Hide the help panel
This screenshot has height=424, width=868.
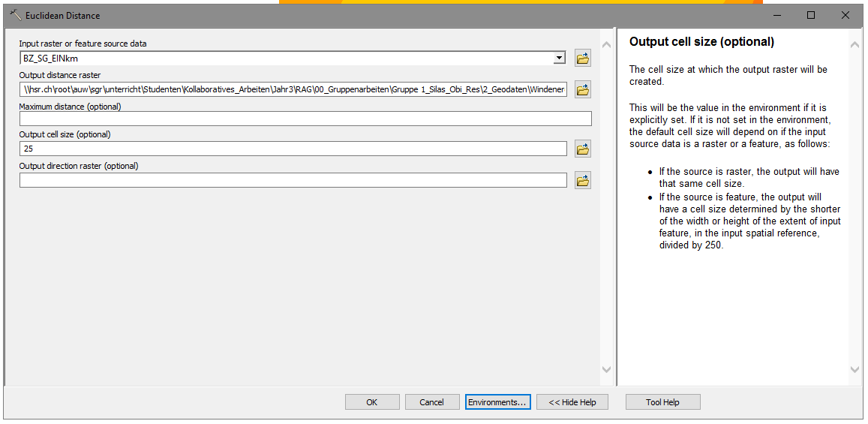[572, 402]
